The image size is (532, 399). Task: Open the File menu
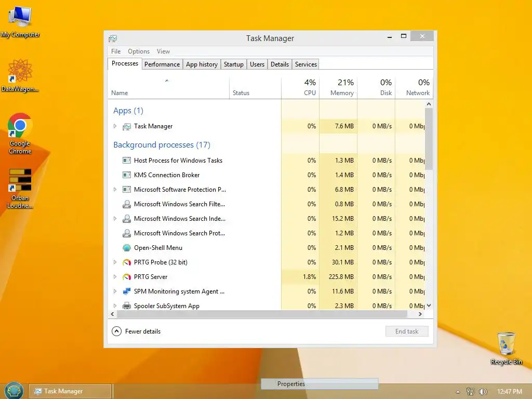116,51
